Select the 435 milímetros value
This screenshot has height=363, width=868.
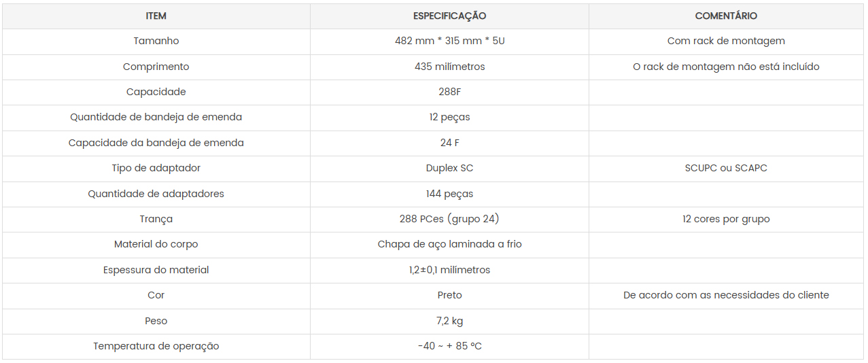tap(449, 67)
